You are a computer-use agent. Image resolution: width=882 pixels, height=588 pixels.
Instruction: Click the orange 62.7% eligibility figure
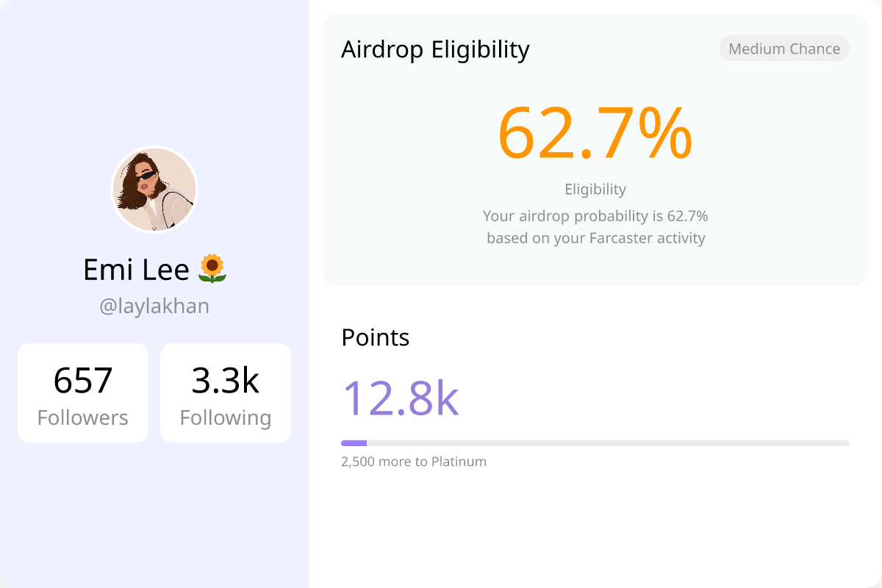pyautogui.click(x=595, y=133)
